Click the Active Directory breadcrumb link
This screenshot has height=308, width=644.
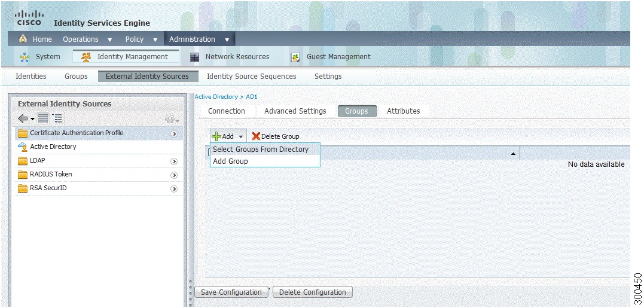coord(216,97)
